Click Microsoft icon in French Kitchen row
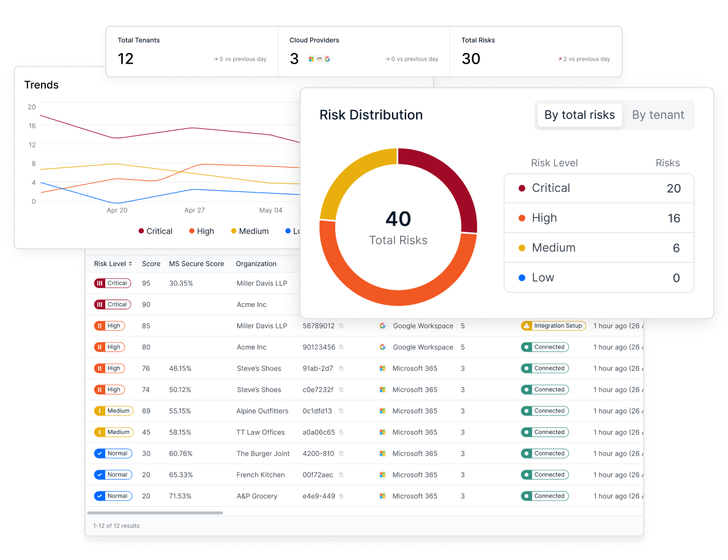728x560 pixels. point(382,474)
